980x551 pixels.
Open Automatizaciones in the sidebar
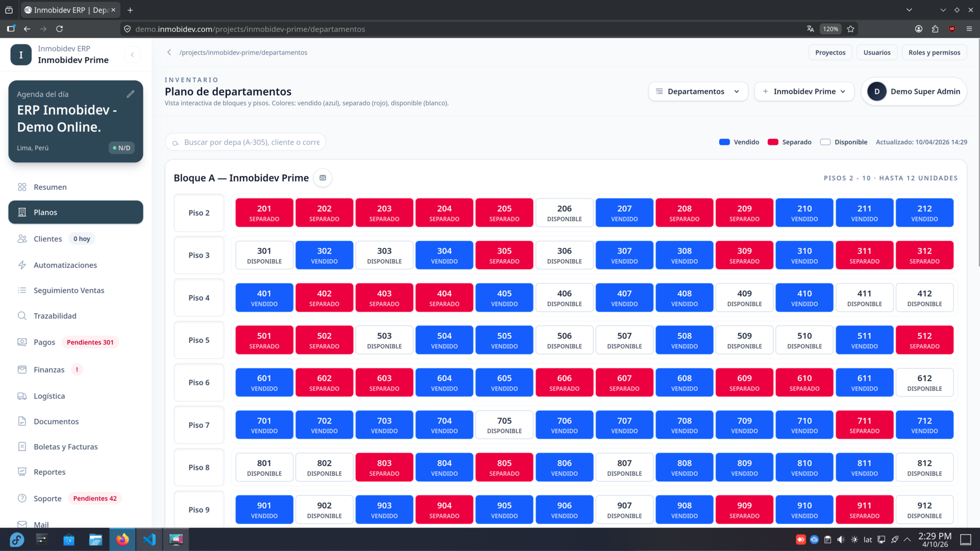click(x=65, y=265)
